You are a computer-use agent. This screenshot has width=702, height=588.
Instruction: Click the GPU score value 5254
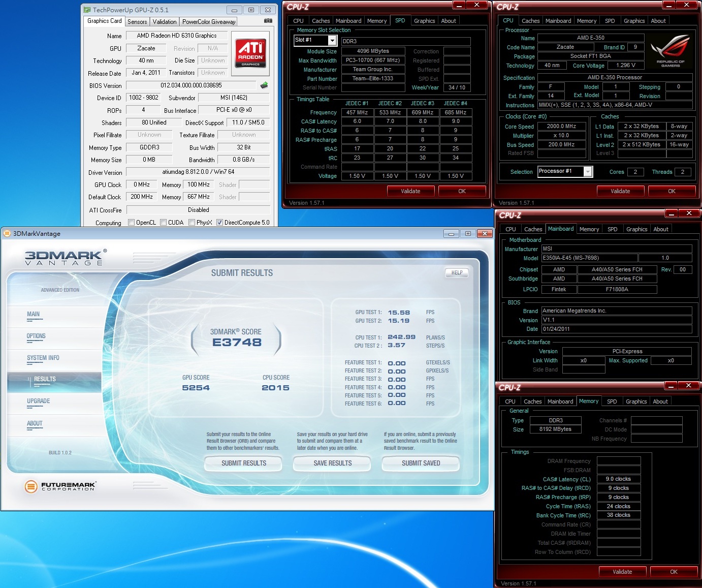(196, 388)
